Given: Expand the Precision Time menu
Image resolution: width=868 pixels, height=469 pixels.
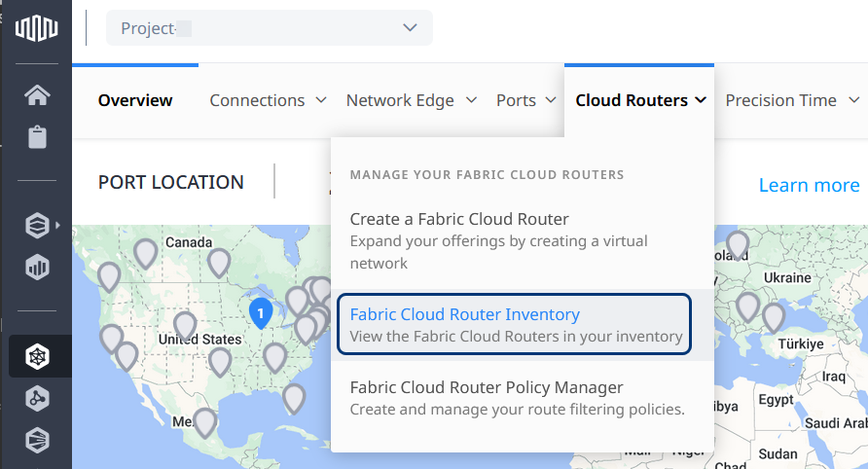Looking at the screenshot, I should 792,100.
